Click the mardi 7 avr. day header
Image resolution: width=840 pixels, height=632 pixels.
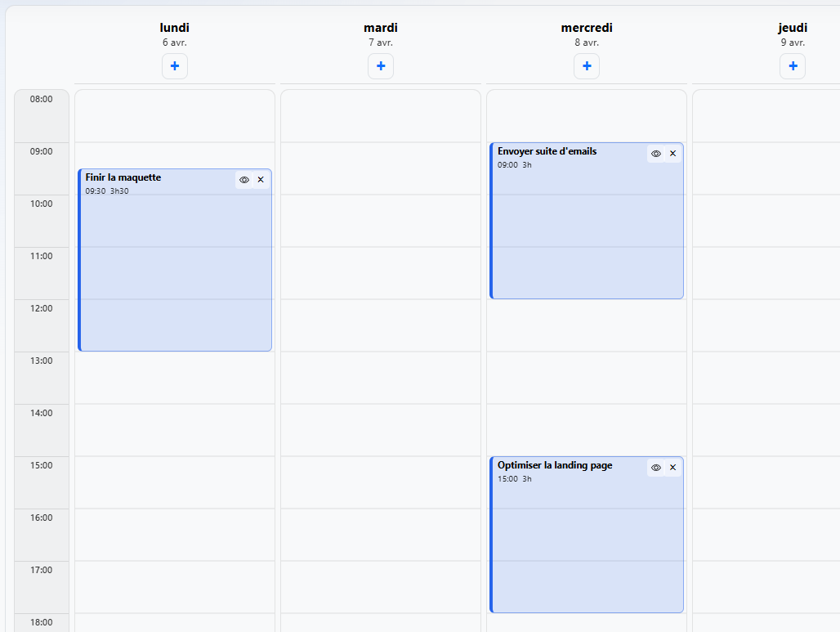[381, 34]
